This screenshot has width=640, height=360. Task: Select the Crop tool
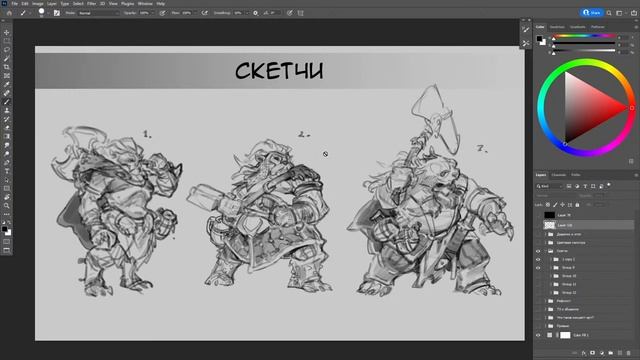7,67
